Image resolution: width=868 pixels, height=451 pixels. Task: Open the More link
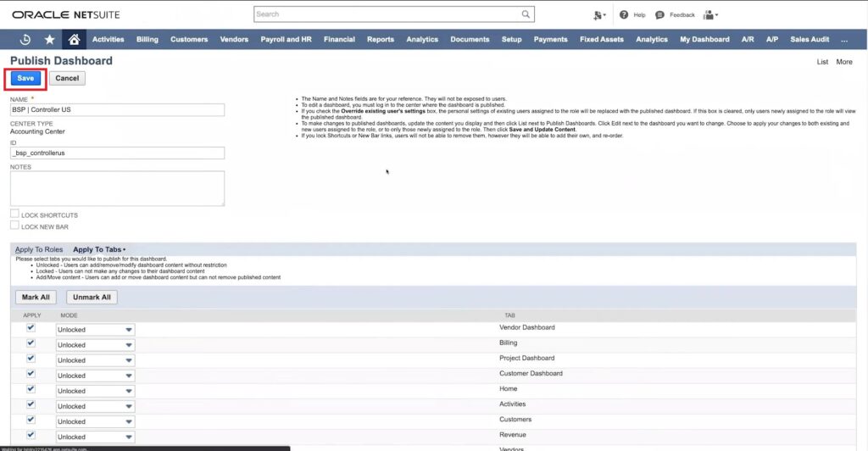click(x=844, y=62)
